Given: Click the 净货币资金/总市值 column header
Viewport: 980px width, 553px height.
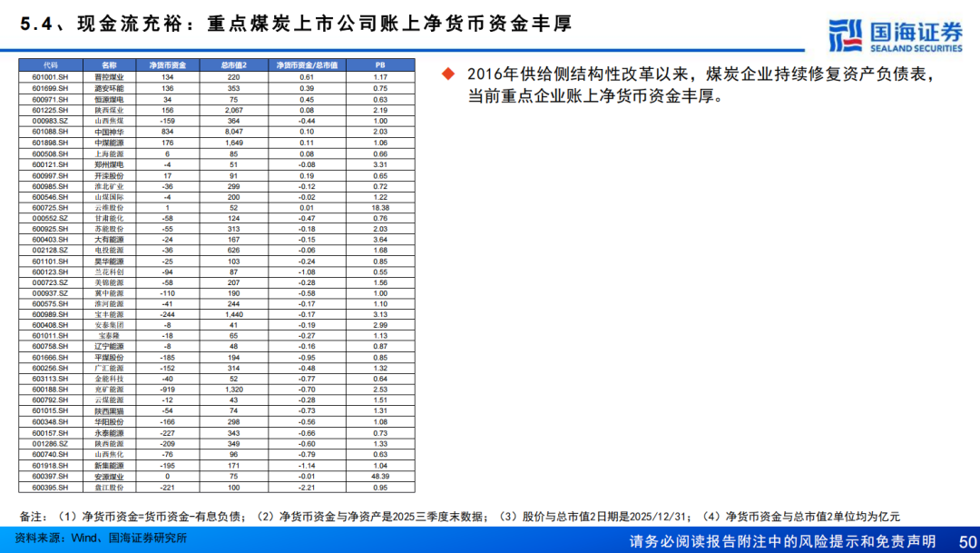Looking at the screenshot, I should tap(307, 65).
